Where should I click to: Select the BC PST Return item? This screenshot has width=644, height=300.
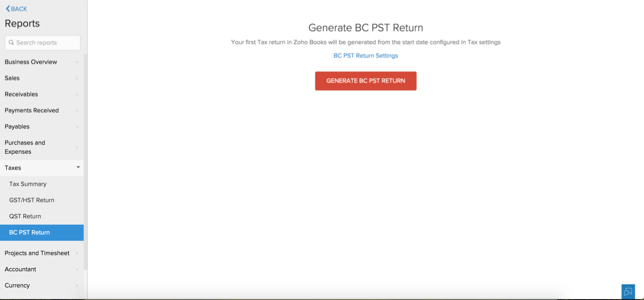30,232
